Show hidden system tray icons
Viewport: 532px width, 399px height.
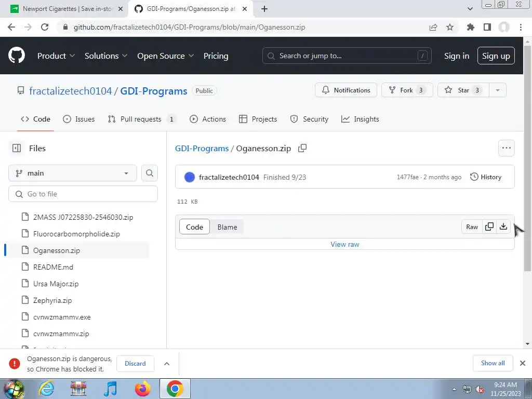point(454,389)
